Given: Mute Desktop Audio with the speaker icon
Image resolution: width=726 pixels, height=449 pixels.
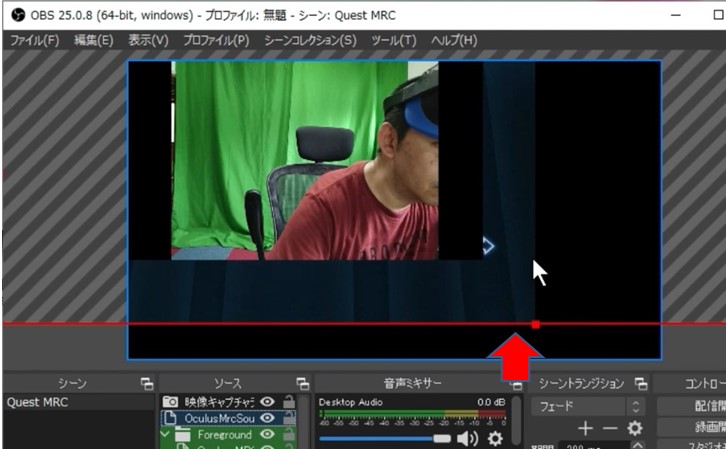Looking at the screenshot, I should (x=468, y=438).
